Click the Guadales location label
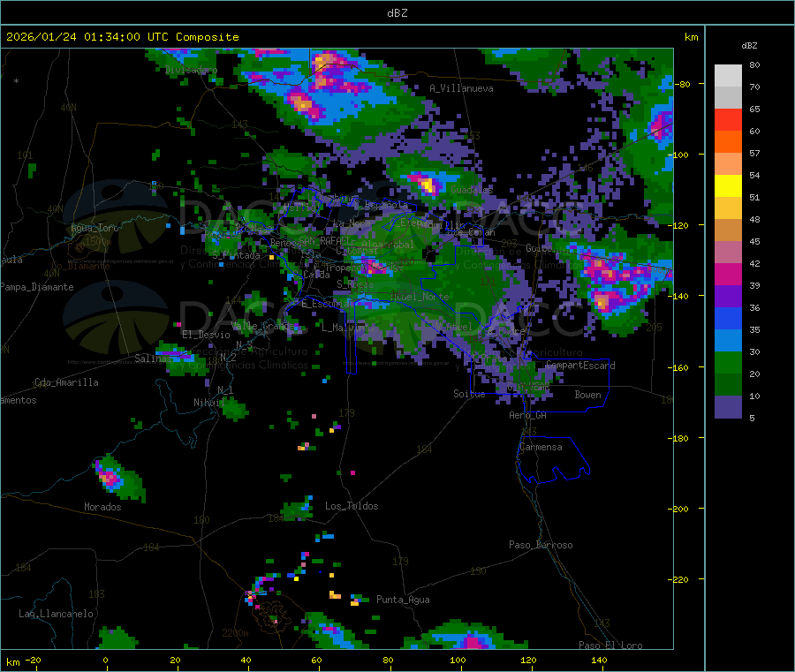This screenshot has height=672, width=795. coord(472,190)
